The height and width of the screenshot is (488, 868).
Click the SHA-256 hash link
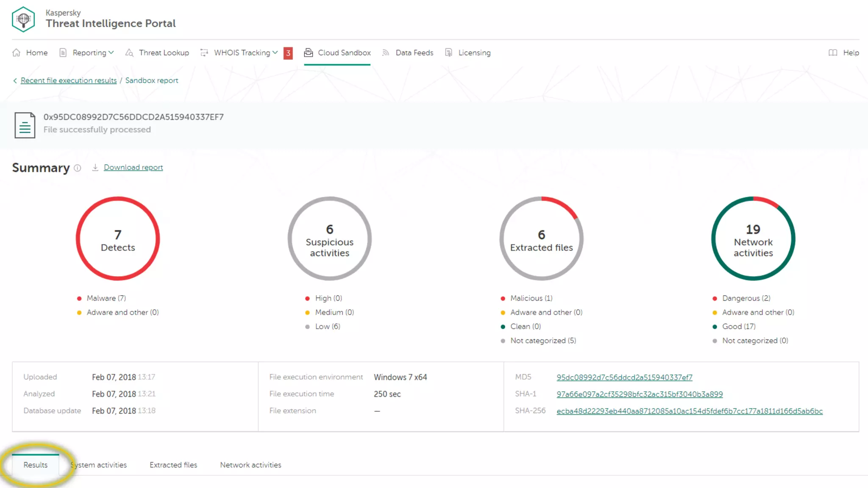(690, 411)
